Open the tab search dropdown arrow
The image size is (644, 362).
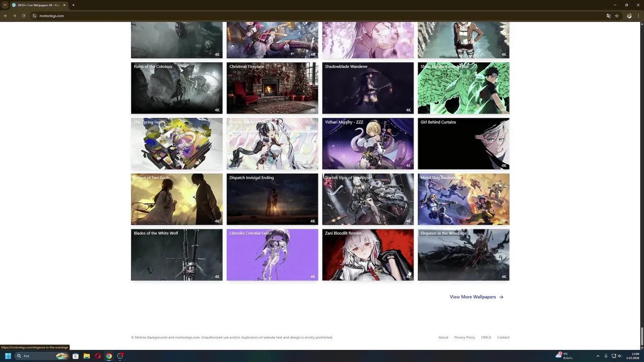pos(5,5)
